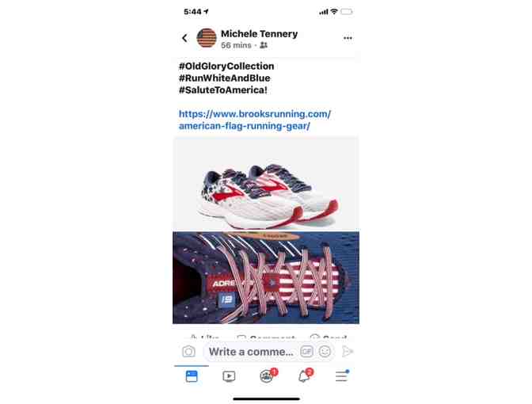Click Michele Tennery's name
The image size is (532, 404).
pos(259,33)
